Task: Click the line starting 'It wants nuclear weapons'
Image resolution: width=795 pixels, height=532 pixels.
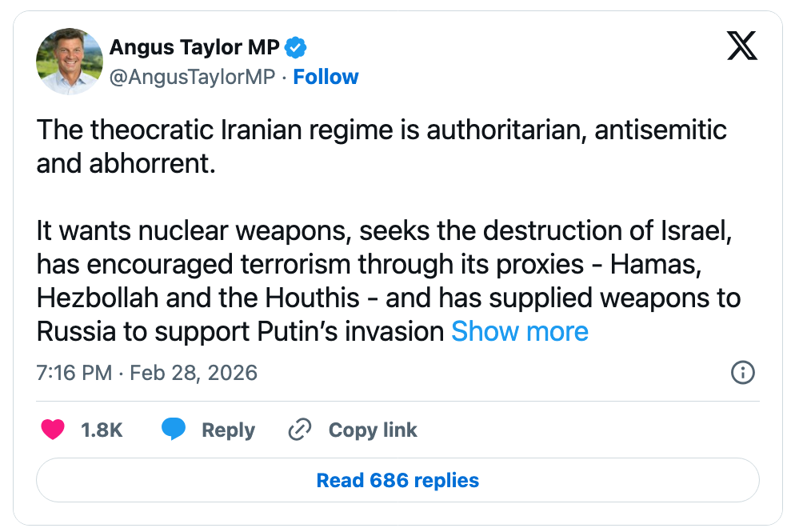Action: click(x=385, y=232)
